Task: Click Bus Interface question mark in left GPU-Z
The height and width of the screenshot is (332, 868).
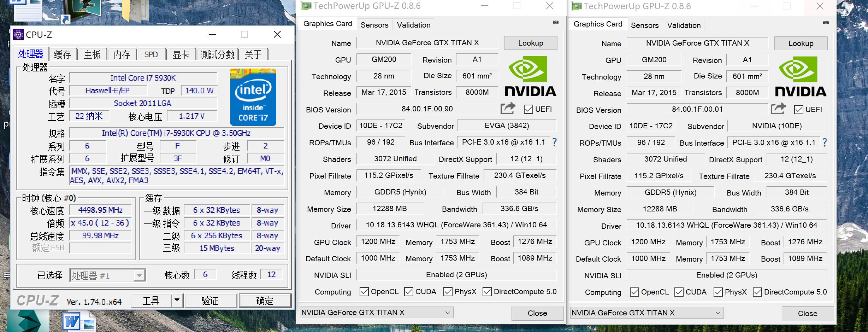Action: point(555,142)
